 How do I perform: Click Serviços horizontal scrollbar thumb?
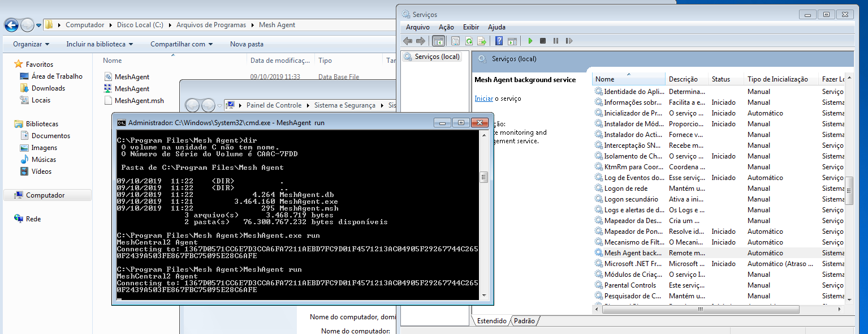pos(701,310)
